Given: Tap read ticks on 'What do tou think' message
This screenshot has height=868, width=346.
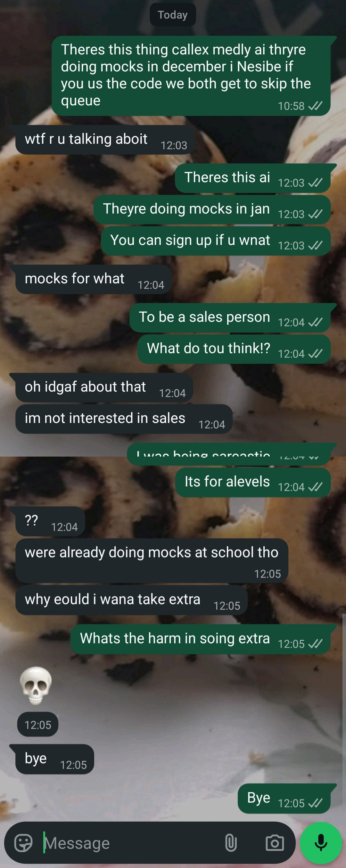Looking at the screenshot, I should click(315, 353).
